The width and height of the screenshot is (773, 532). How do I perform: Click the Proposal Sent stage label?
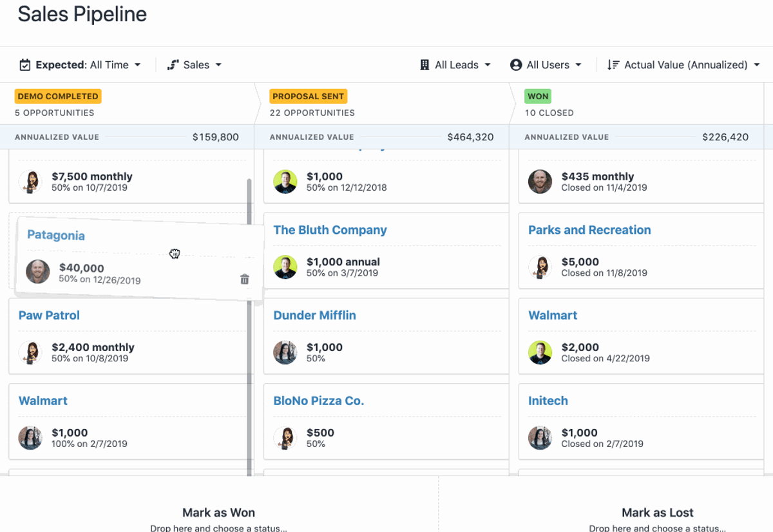click(309, 97)
